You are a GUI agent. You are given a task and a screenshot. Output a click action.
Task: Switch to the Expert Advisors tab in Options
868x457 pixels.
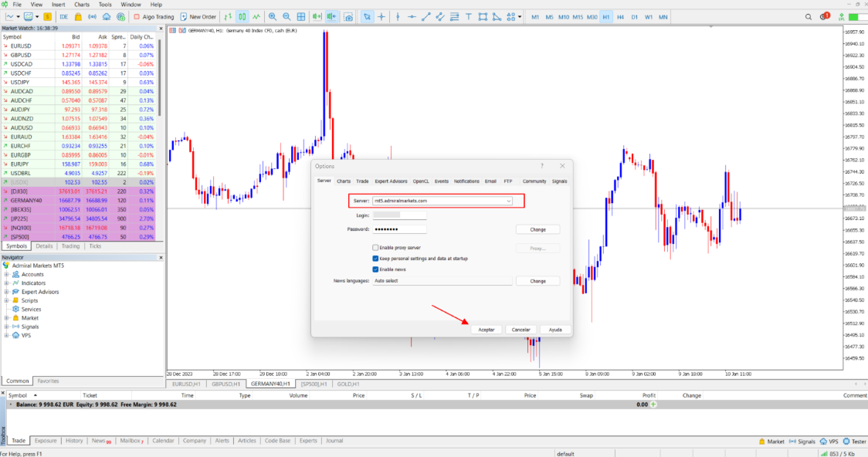391,181
